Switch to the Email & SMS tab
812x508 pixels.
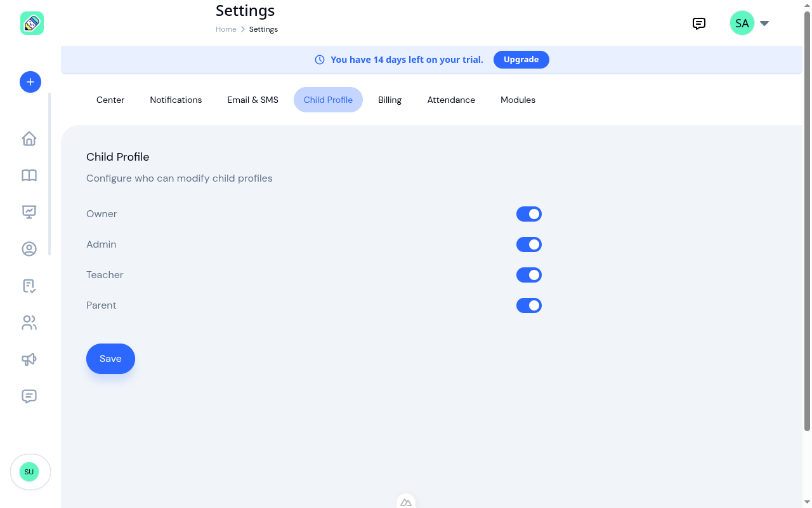click(253, 100)
